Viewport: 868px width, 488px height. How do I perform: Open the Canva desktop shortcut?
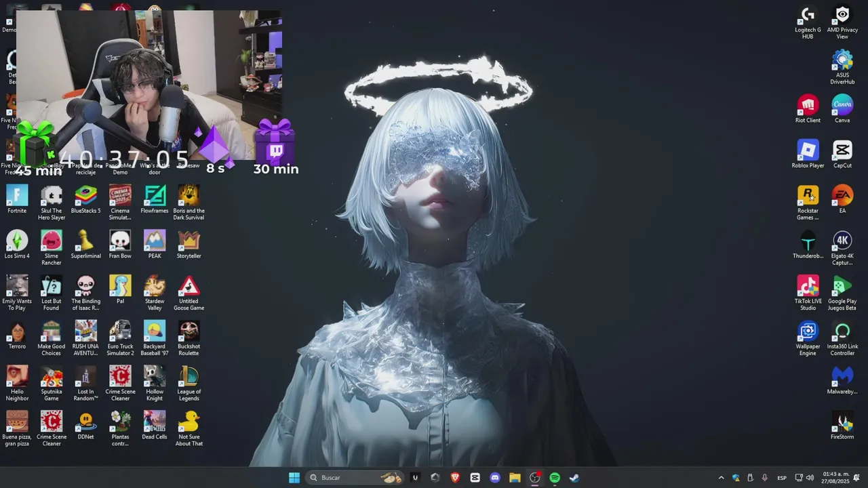point(842,109)
